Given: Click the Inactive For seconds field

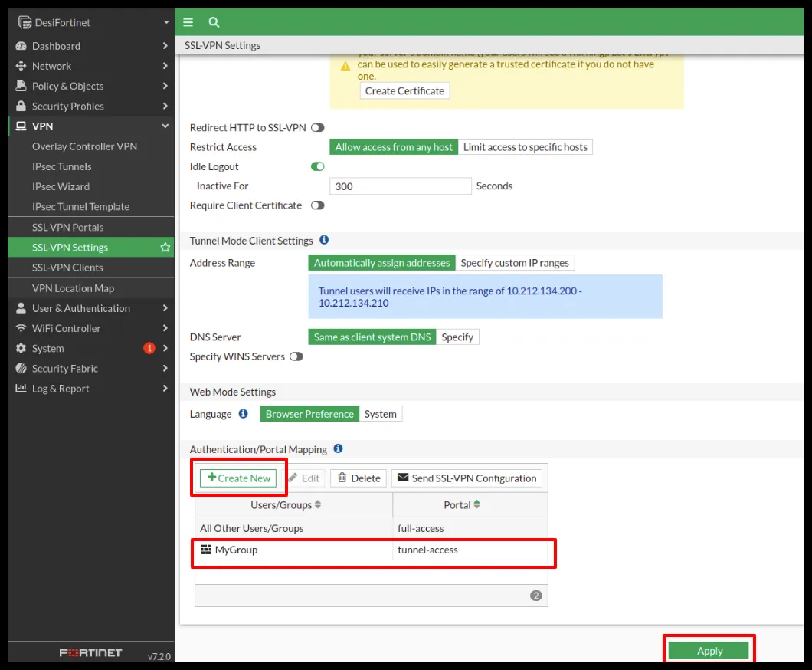Looking at the screenshot, I should 401,186.
